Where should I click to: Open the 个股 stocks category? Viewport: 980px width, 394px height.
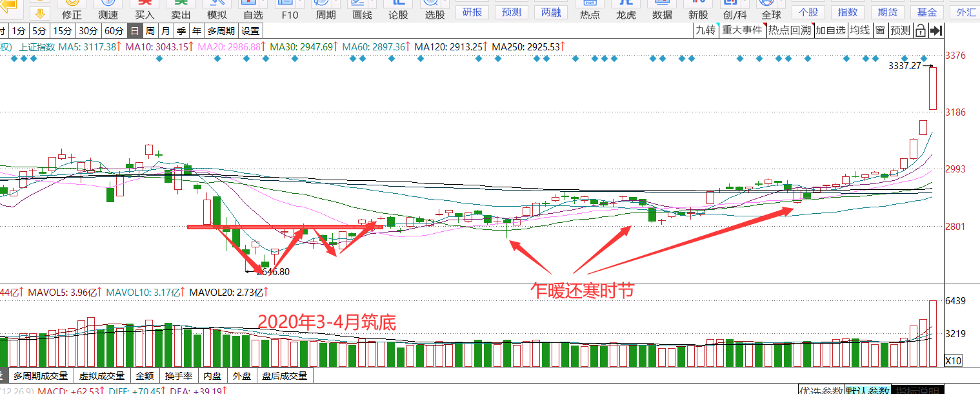pyautogui.click(x=808, y=12)
